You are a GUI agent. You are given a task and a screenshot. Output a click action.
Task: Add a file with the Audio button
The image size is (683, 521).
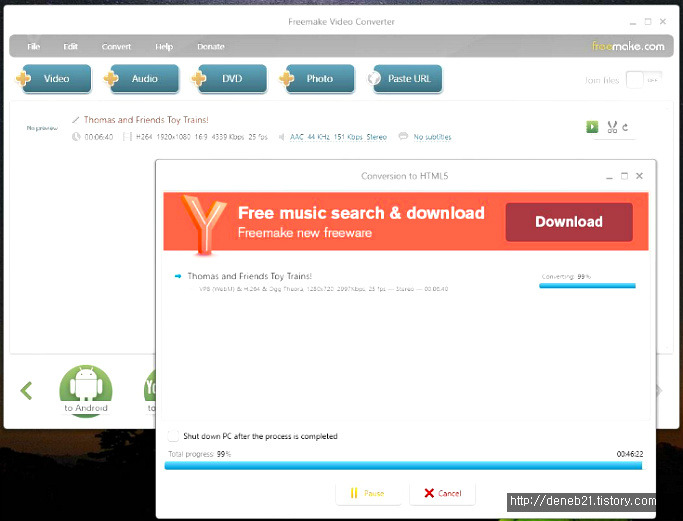(x=141, y=79)
